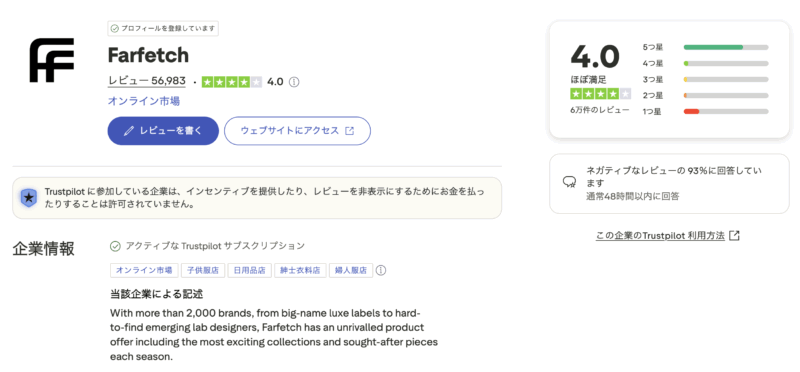
Task: Open the レビュー 56,983 link
Action: [146, 82]
